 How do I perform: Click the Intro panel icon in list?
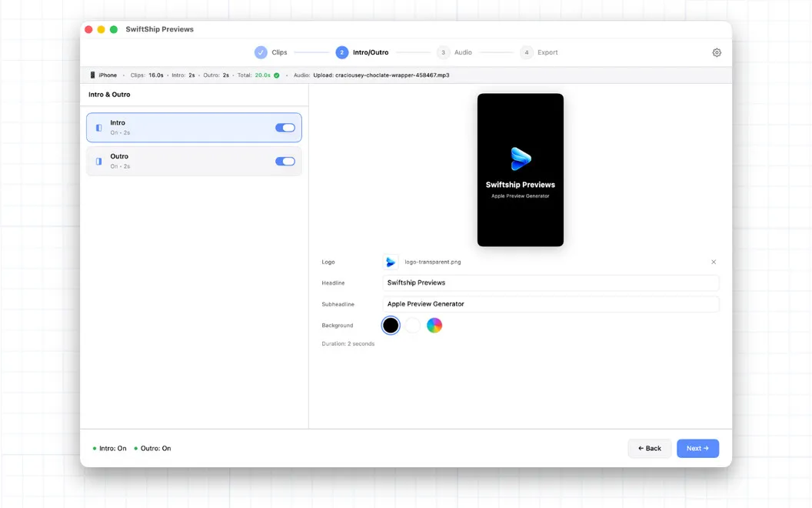(99, 128)
